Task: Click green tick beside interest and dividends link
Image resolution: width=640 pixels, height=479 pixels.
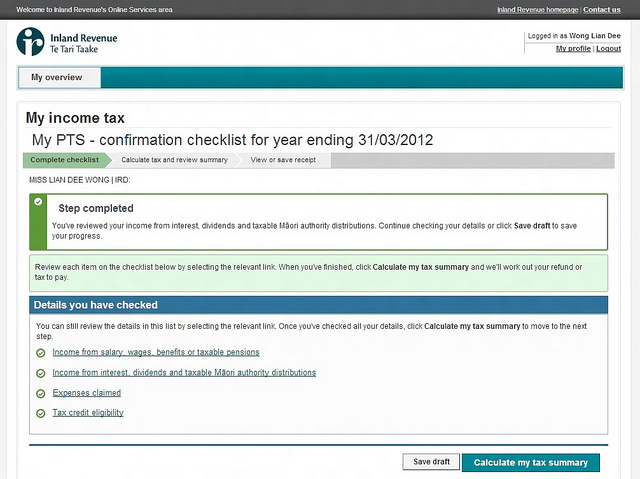Action: click(x=41, y=373)
